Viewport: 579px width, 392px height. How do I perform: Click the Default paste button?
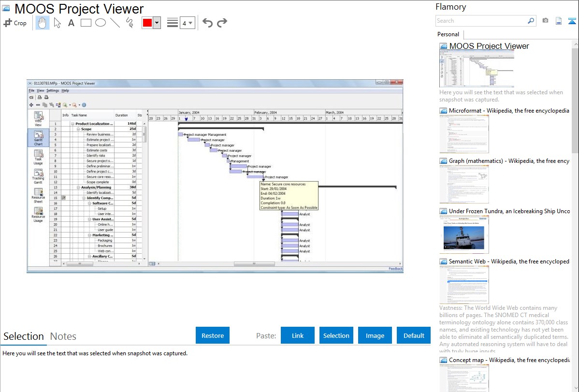coord(414,335)
